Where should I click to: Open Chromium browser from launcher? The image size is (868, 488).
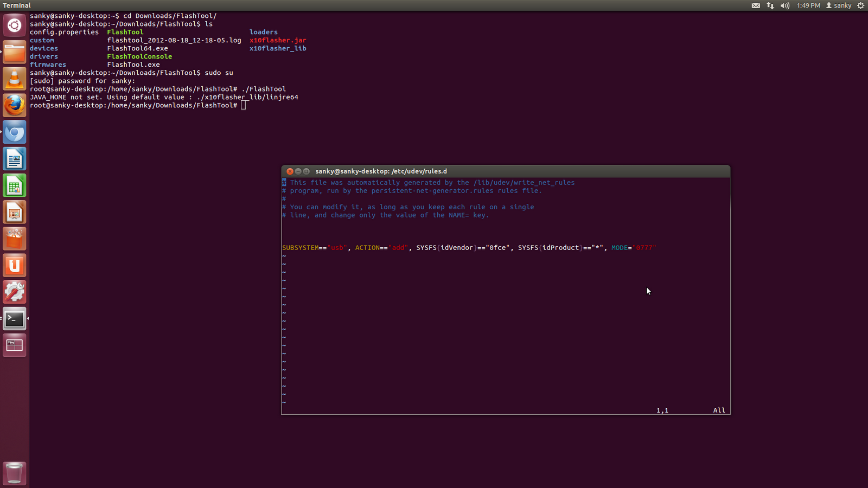pyautogui.click(x=15, y=132)
